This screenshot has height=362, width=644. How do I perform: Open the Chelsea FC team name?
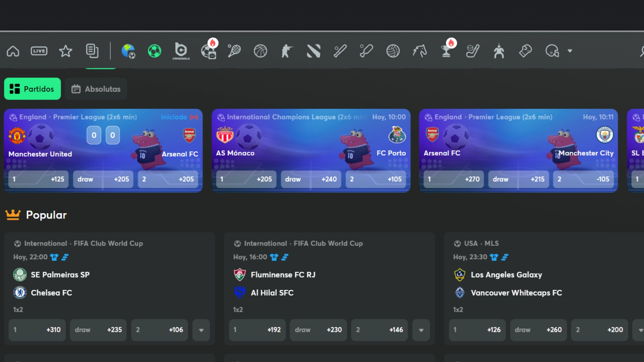[x=51, y=293]
